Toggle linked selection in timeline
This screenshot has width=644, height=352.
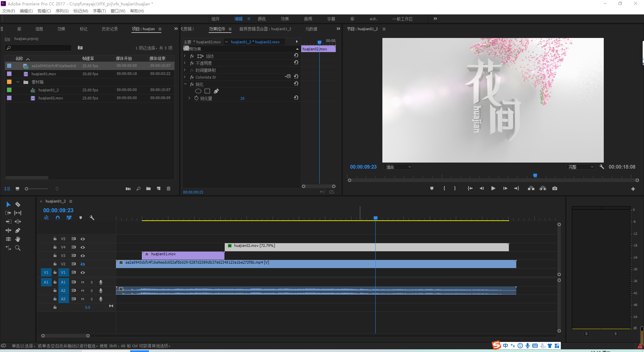[69, 218]
